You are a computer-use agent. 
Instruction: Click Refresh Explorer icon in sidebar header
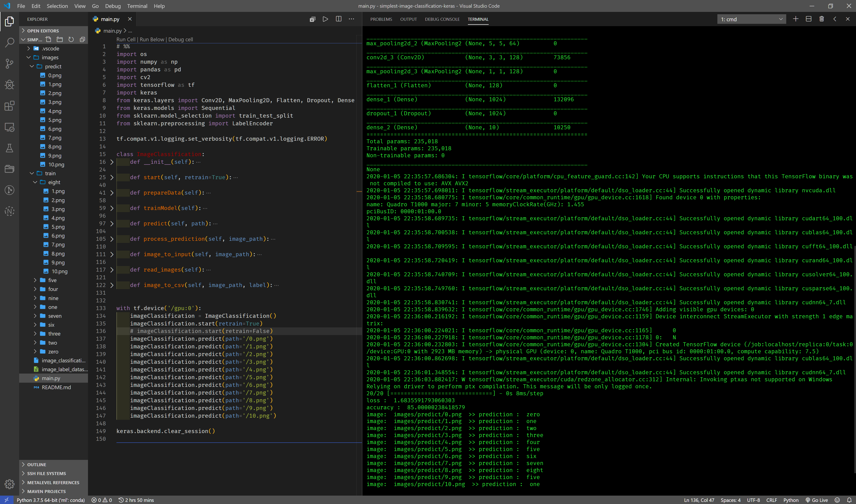pos(71,39)
